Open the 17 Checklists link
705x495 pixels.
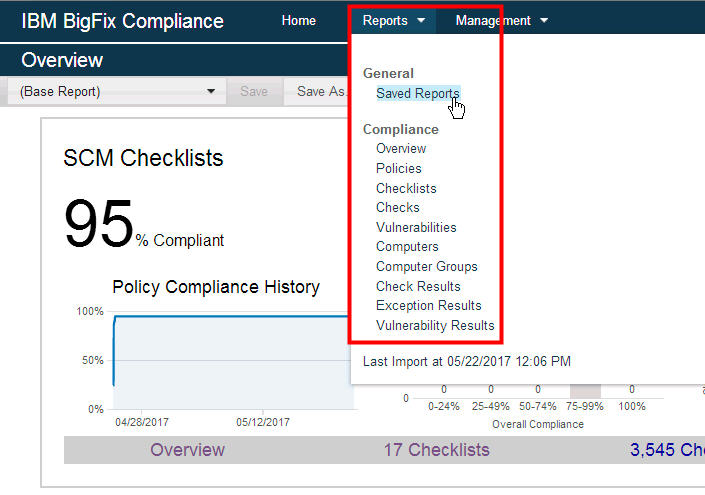click(436, 450)
